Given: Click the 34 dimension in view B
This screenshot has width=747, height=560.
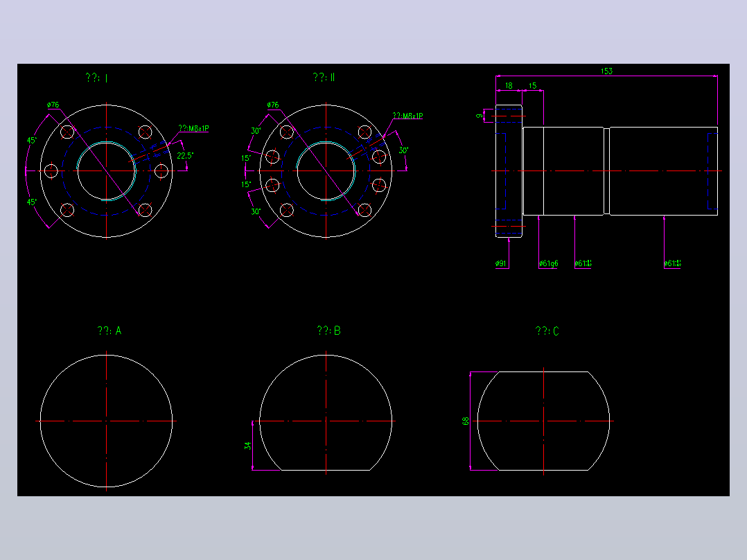Looking at the screenshot, I should coord(248,446).
